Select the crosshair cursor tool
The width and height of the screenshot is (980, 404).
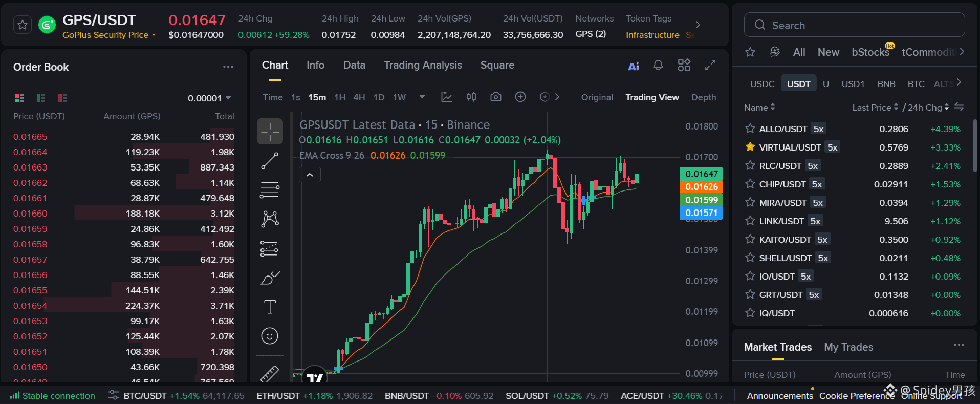tap(270, 132)
